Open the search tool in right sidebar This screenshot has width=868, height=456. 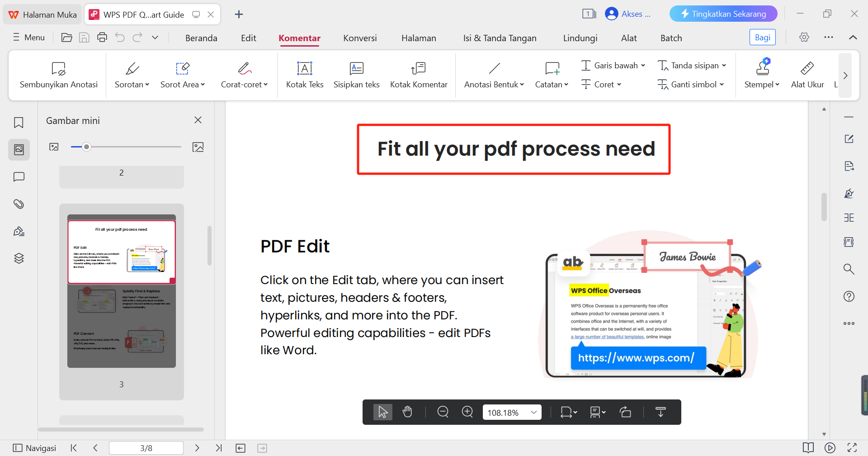click(849, 269)
